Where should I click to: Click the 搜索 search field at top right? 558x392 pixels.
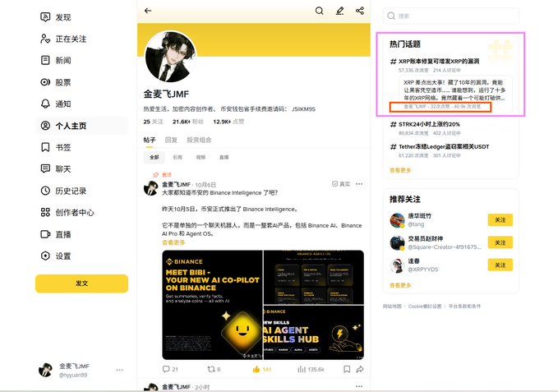coord(450,16)
